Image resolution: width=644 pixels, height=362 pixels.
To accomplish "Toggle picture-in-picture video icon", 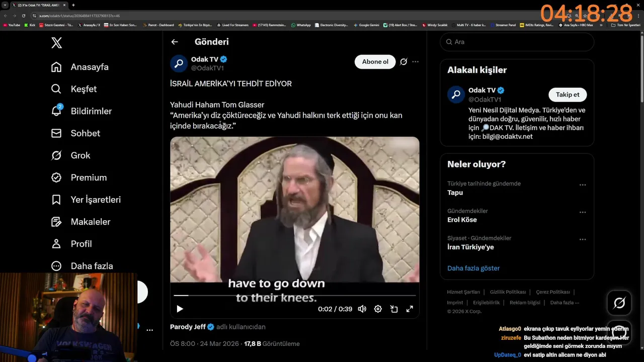I will click(x=394, y=309).
